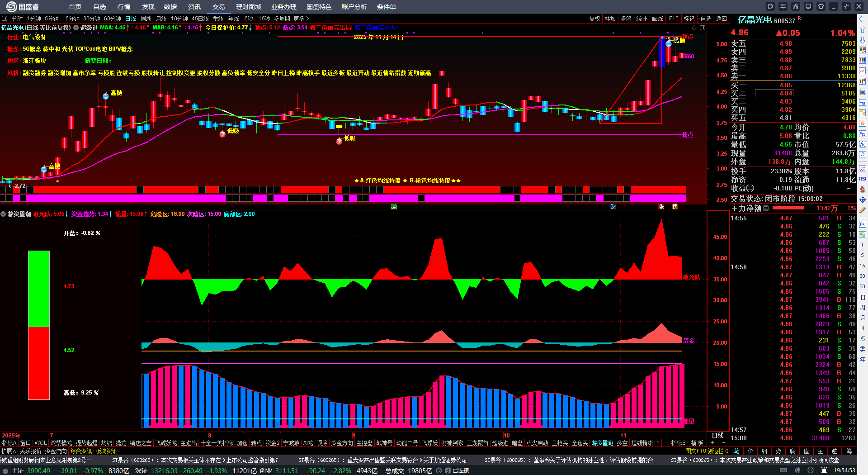Open the Fiz icon in right sidebar
Image resolution: width=868 pixels, height=475 pixels.
863,134
